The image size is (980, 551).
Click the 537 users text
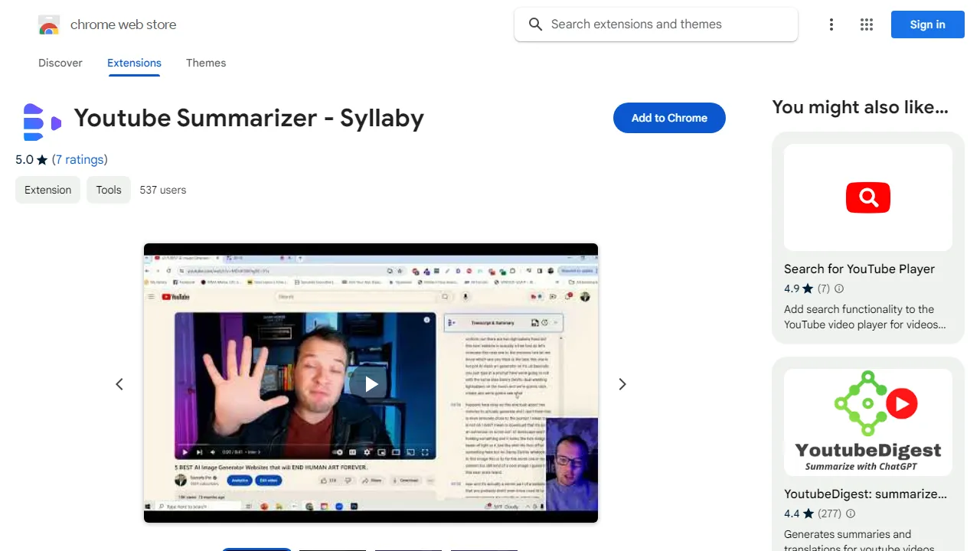pos(163,190)
